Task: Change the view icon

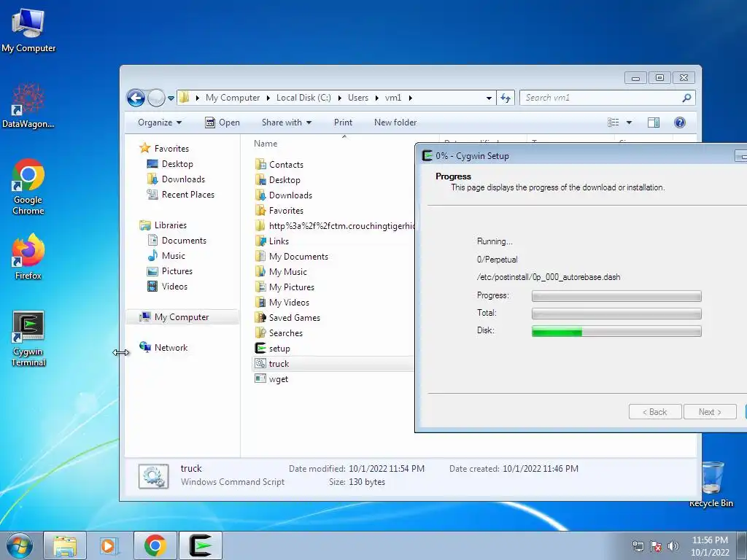Action: pyautogui.click(x=613, y=122)
